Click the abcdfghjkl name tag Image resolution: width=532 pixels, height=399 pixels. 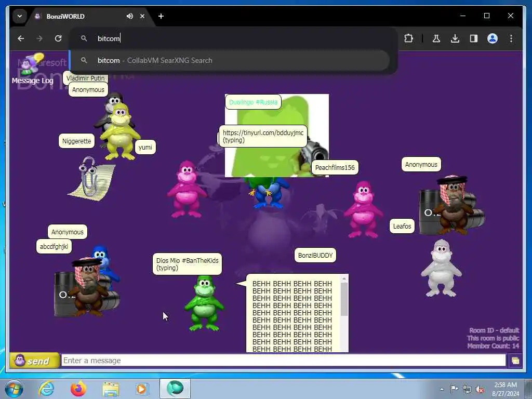(54, 247)
